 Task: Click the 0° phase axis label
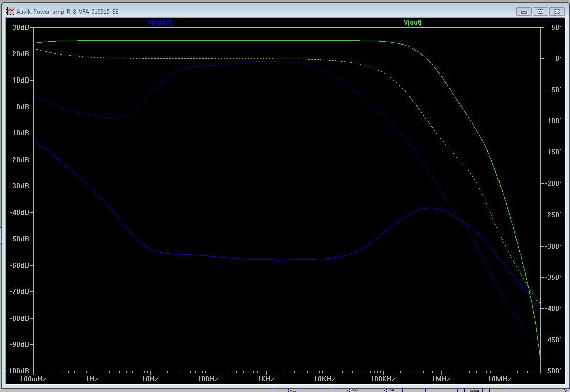click(558, 58)
